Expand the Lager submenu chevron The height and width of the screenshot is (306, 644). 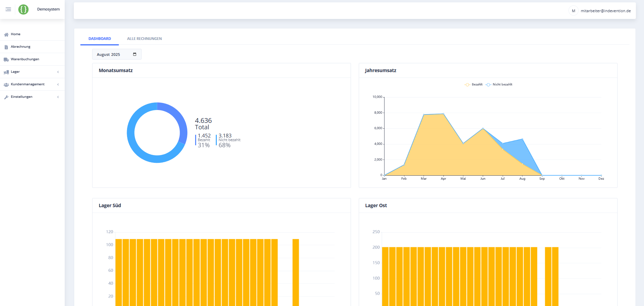[x=58, y=72]
